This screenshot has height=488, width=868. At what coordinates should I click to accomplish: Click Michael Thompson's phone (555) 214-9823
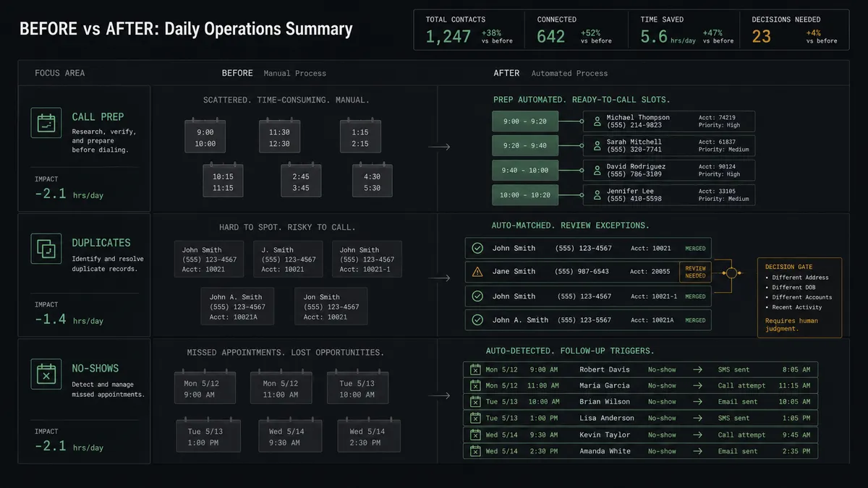pyautogui.click(x=634, y=126)
